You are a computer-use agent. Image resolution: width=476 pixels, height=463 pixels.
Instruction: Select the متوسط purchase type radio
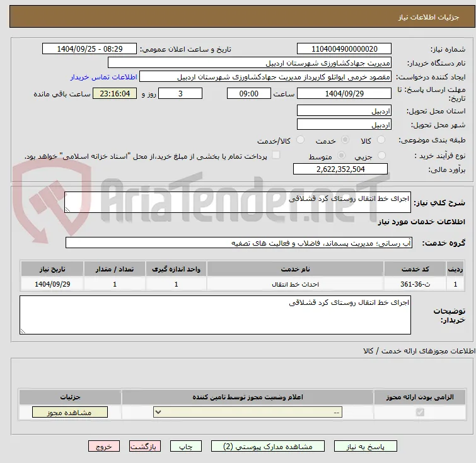point(342,156)
